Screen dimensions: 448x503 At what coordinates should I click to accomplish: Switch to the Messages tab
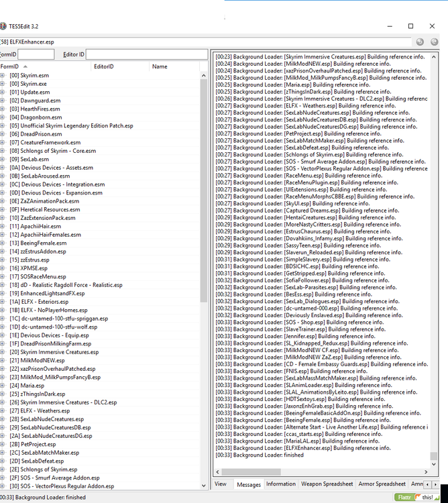coord(249,484)
